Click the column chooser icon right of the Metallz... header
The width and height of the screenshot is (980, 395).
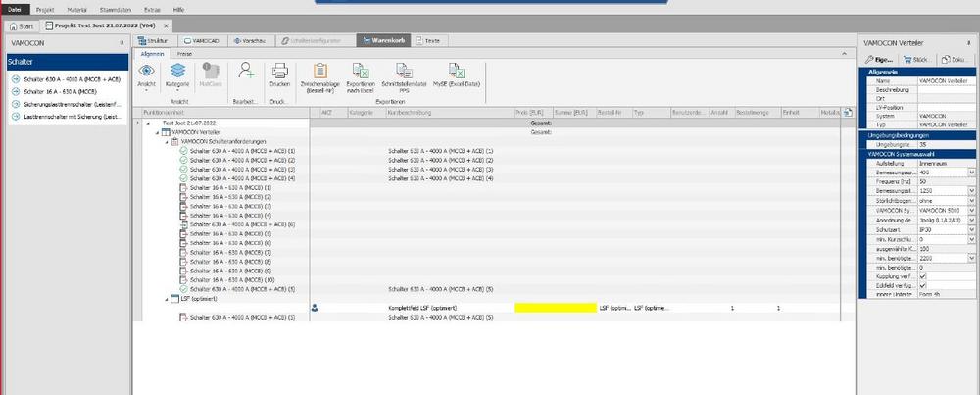[x=848, y=113]
